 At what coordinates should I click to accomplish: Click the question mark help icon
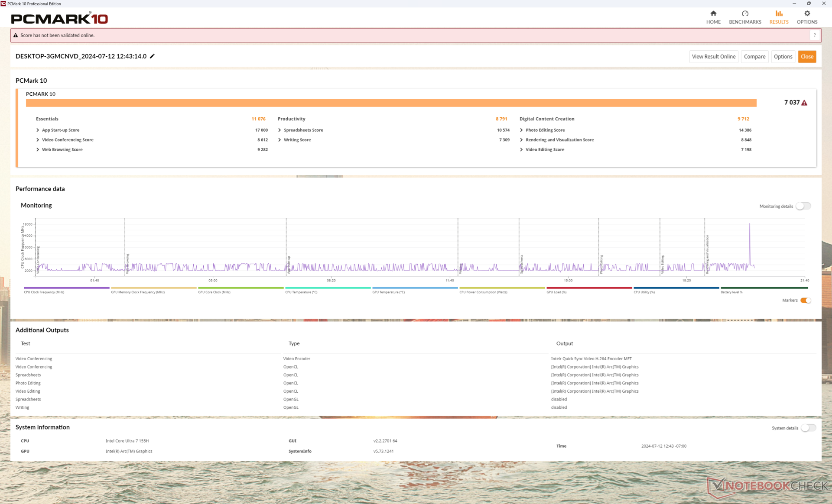click(x=815, y=36)
